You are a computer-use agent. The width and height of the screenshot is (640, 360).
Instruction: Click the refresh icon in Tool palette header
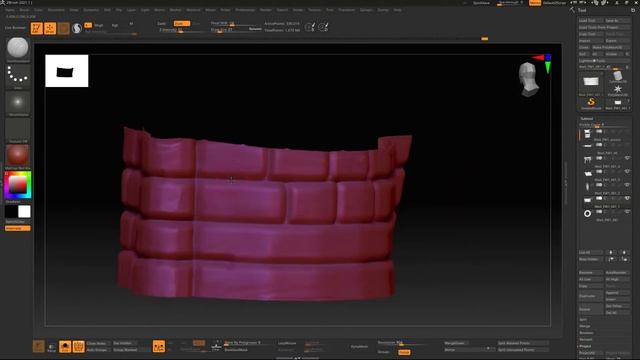(633, 10)
